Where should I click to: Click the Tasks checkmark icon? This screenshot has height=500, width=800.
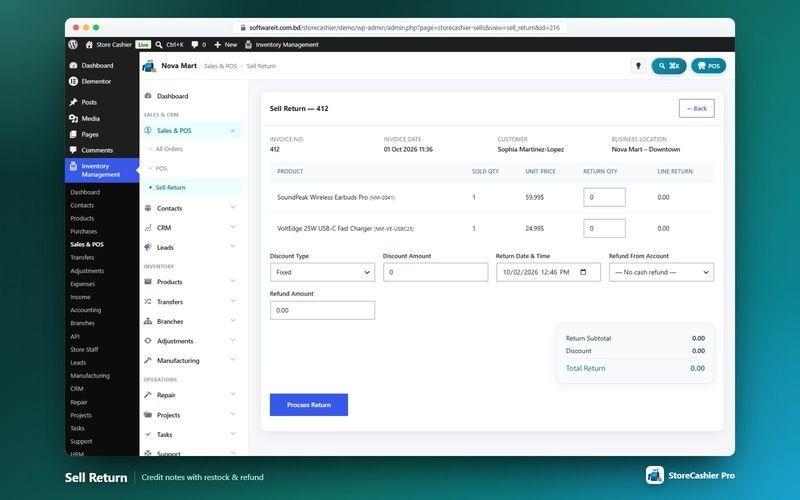pos(148,434)
